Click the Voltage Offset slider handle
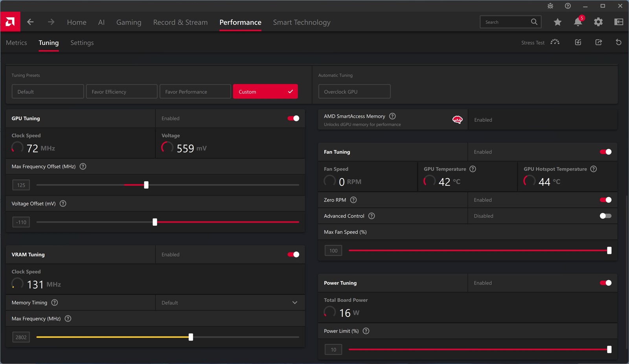This screenshot has width=629, height=364. coord(155,222)
